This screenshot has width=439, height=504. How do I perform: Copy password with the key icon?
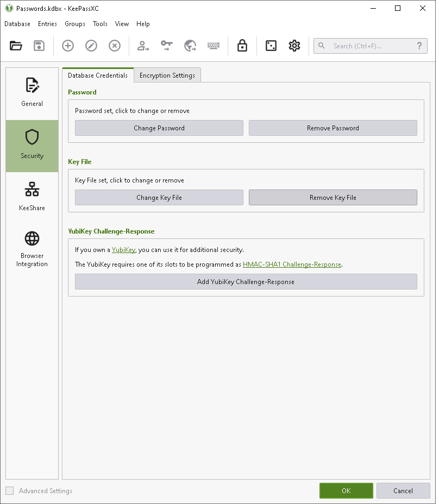[x=167, y=46]
